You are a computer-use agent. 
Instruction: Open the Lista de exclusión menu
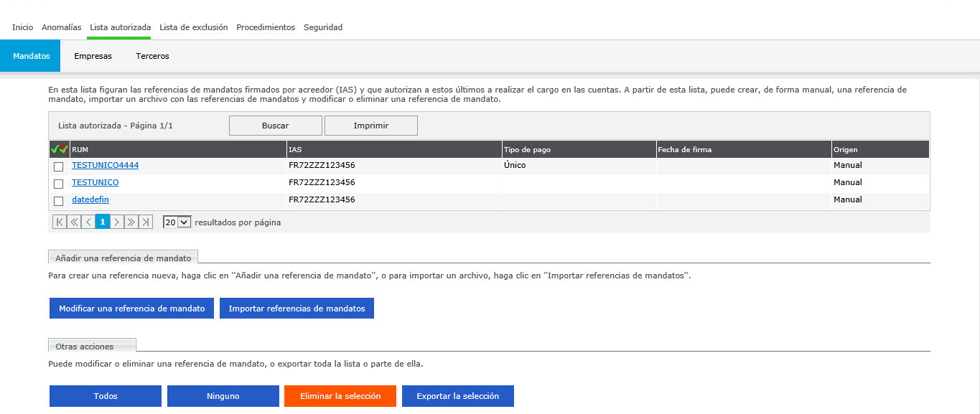(193, 27)
